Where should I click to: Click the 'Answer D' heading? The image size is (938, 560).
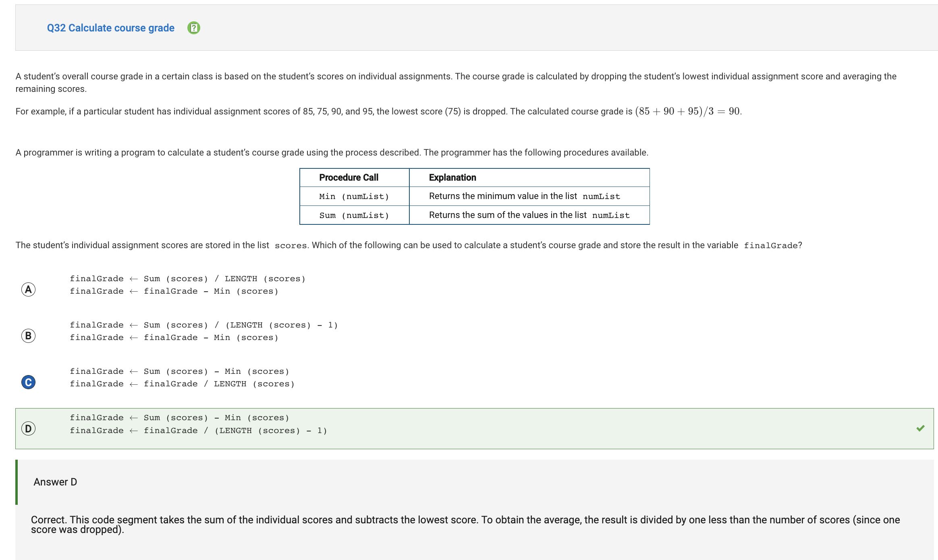(x=55, y=482)
